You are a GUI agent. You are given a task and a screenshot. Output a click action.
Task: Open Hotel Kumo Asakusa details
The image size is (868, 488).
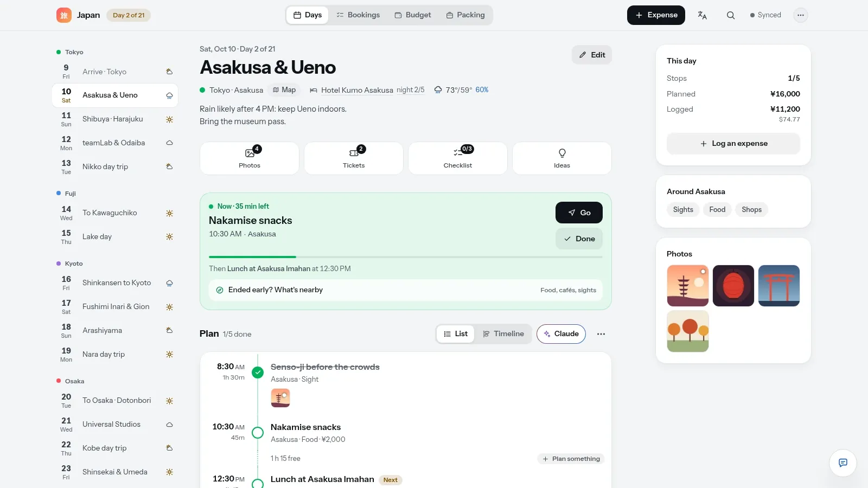coord(356,90)
